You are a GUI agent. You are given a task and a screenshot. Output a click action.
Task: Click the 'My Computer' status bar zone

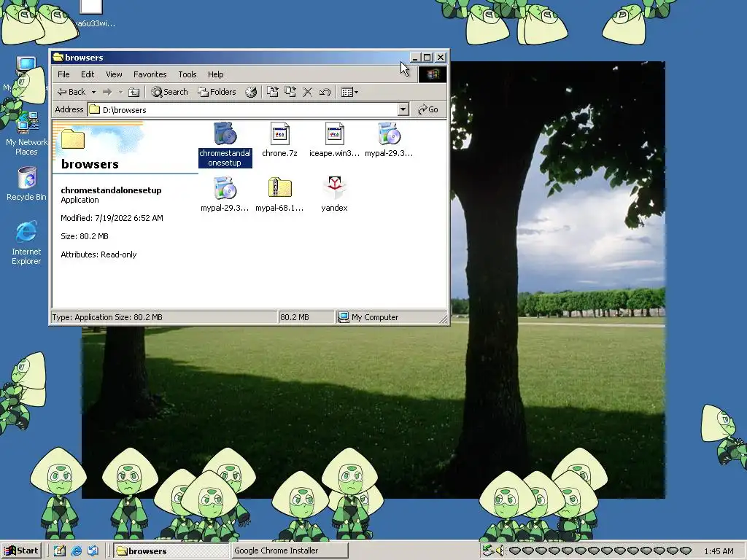tap(390, 317)
